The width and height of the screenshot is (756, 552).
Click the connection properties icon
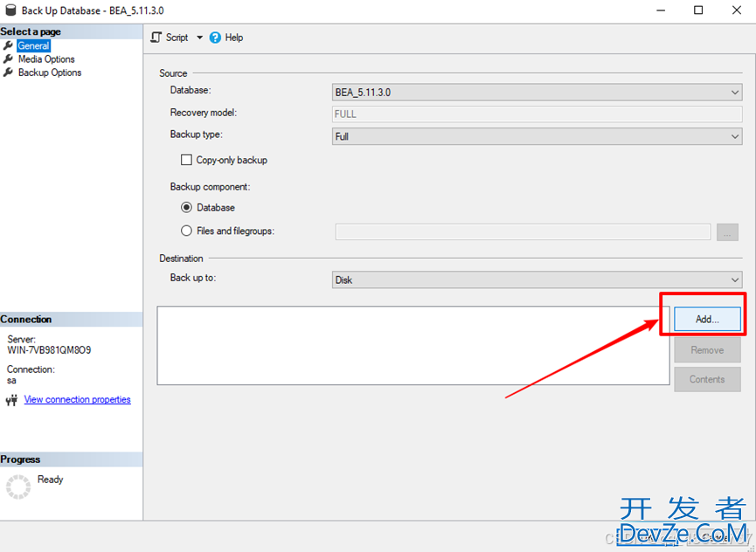pyautogui.click(x=11, y=400)
